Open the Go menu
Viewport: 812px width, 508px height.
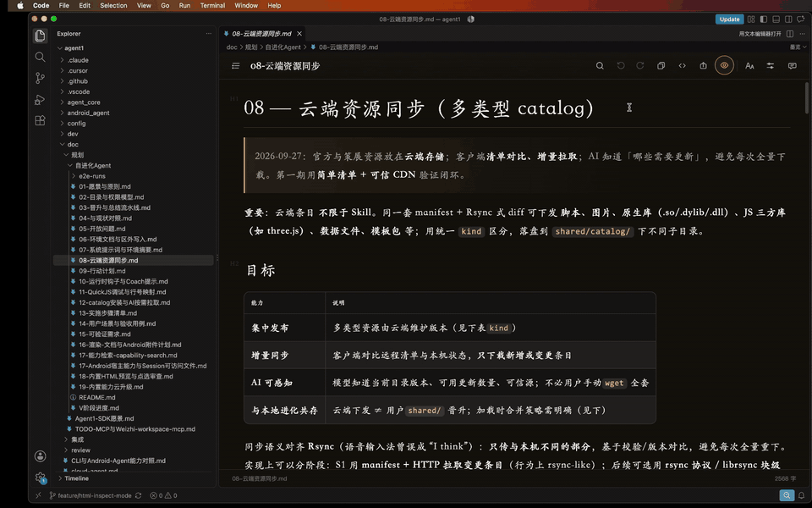165,5
